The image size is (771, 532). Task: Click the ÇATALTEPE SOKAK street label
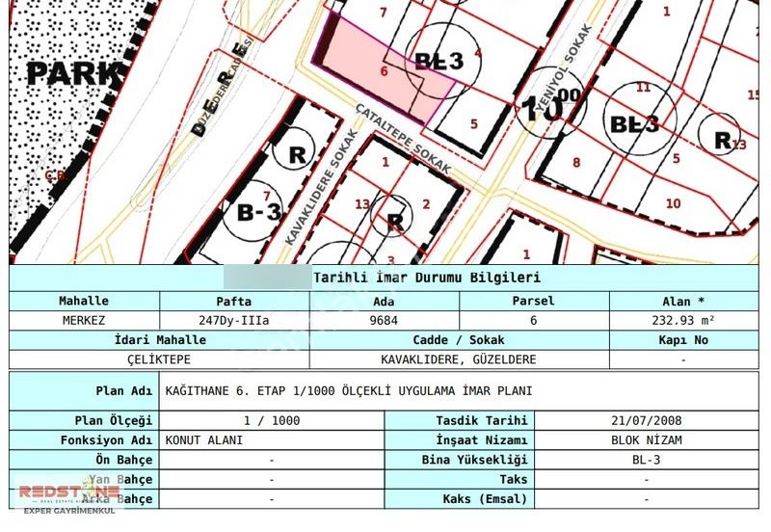click(x=403, y=139)
